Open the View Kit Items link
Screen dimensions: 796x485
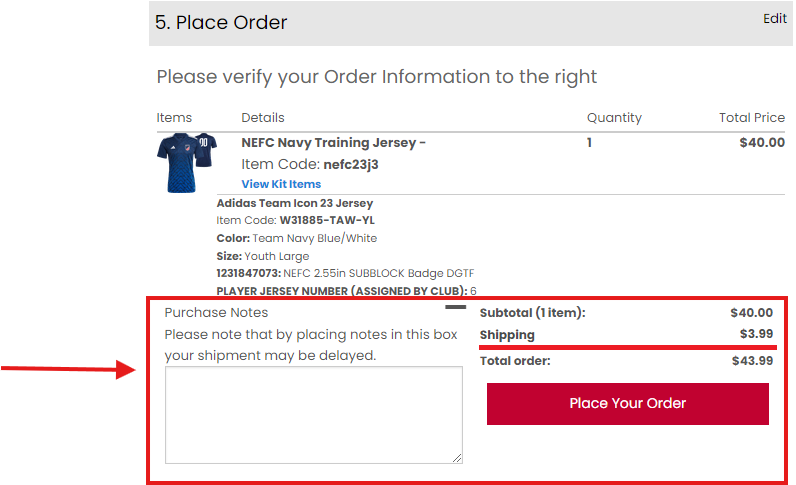[x=281, y=184]
